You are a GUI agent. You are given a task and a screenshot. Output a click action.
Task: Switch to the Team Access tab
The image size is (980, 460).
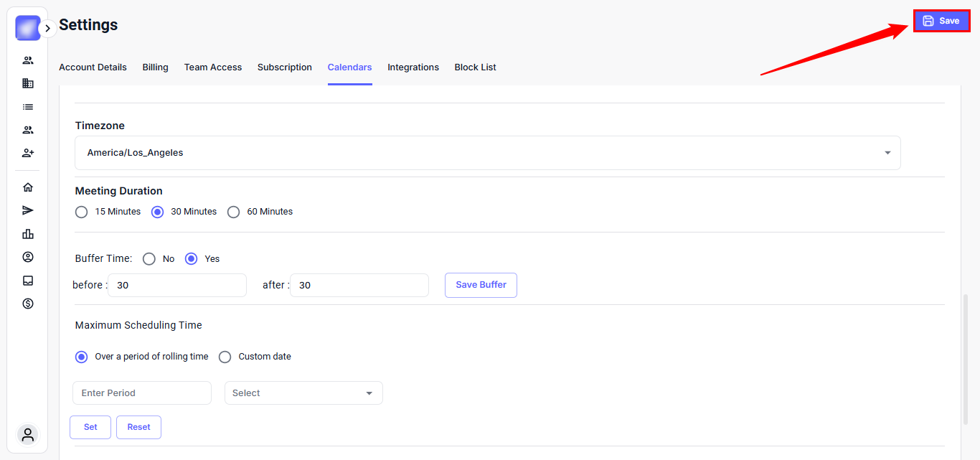(213, 67)
